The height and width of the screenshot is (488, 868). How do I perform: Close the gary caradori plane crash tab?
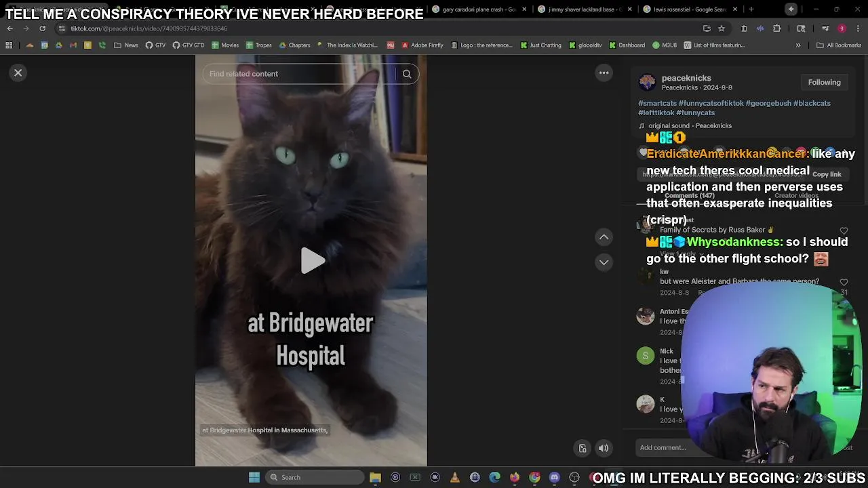pyautogui.click(x=524, y=9)
